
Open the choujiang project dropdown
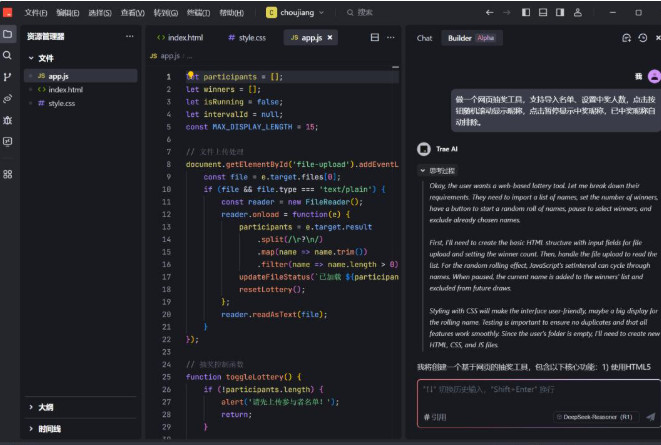click(296, 13)
